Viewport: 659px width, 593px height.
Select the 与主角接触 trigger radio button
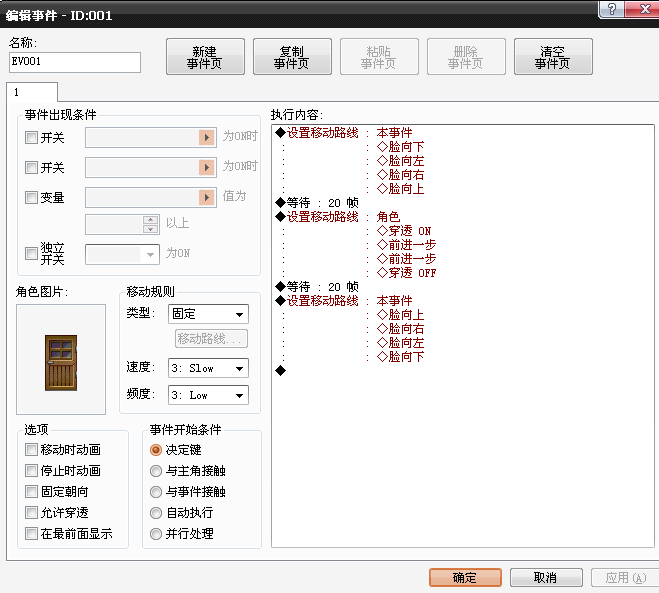156,471
